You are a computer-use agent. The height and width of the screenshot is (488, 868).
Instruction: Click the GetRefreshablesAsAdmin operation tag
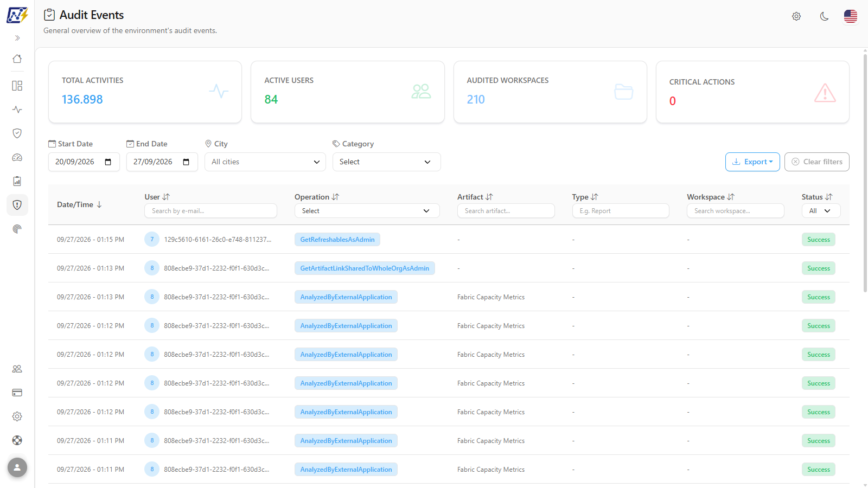337,240
